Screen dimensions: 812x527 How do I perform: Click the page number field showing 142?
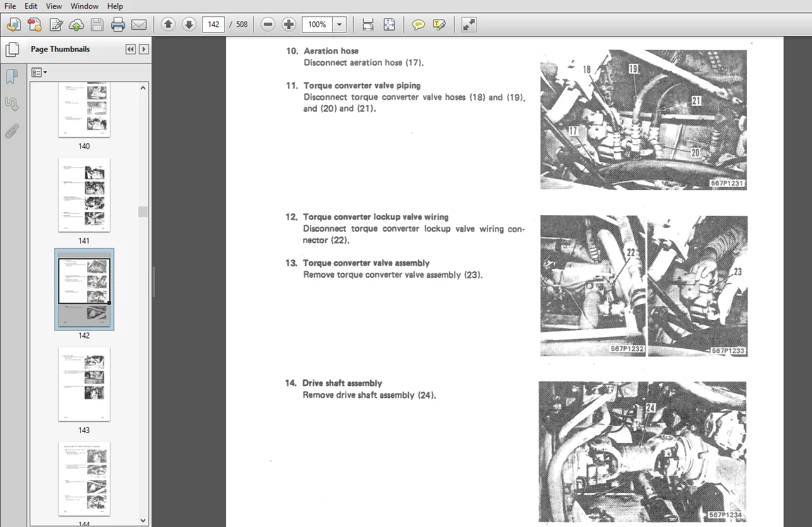tap(213, 25)
